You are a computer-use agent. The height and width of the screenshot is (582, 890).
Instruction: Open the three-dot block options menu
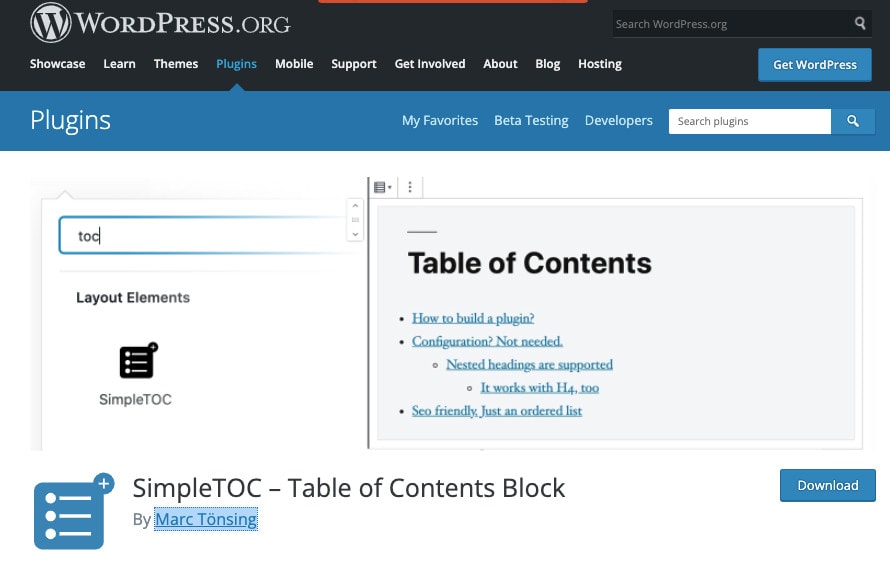point(410,187)
